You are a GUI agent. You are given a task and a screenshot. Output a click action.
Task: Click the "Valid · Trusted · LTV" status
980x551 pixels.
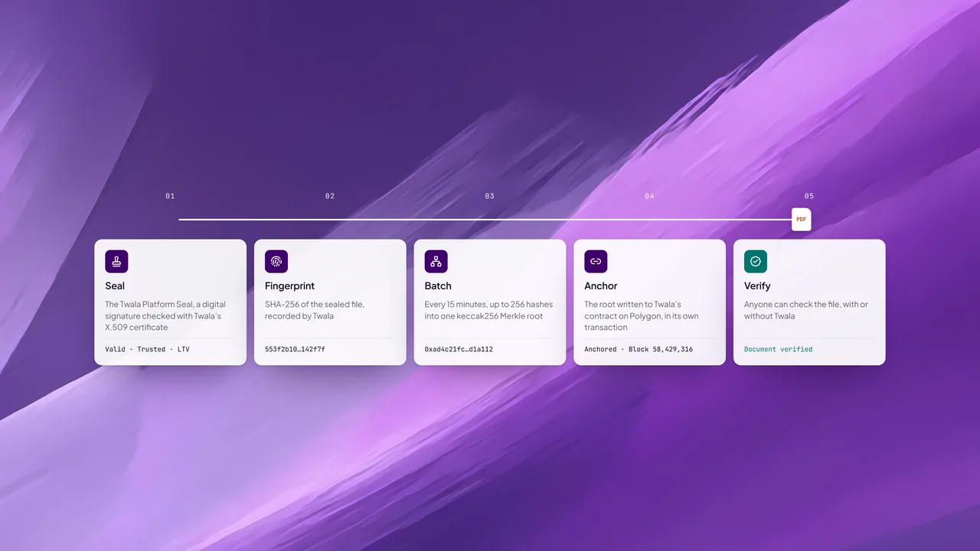click(147, 349)
